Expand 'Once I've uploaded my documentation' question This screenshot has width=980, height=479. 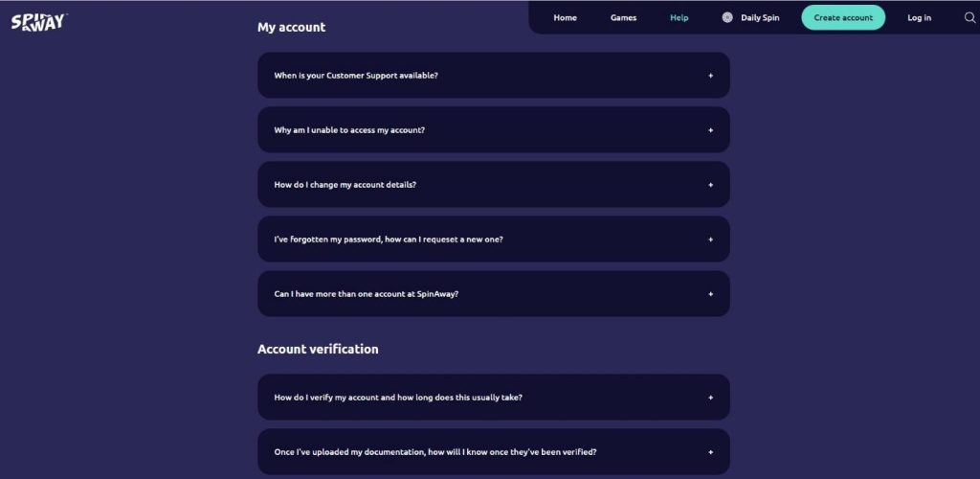click(x=494, y=451)
